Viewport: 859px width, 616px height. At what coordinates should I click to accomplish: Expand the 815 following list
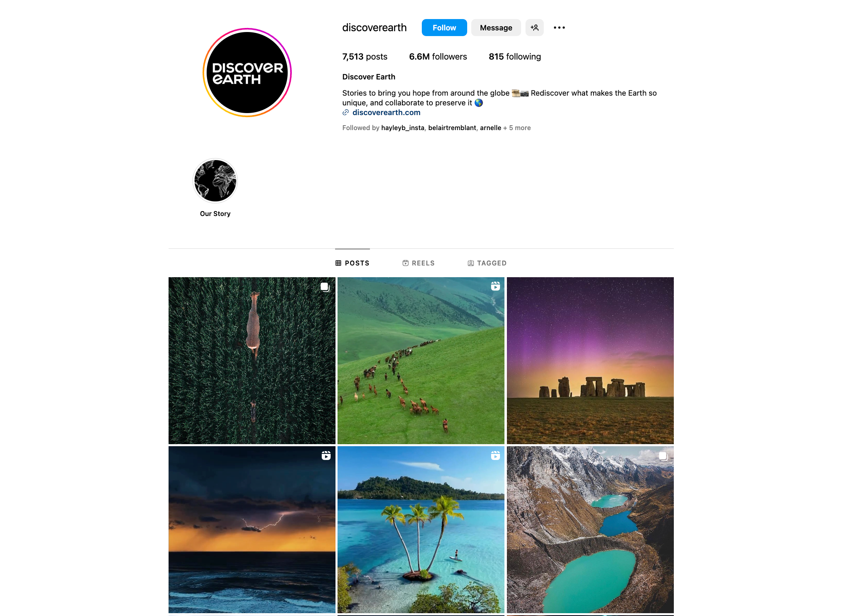(x=513, y=57)
